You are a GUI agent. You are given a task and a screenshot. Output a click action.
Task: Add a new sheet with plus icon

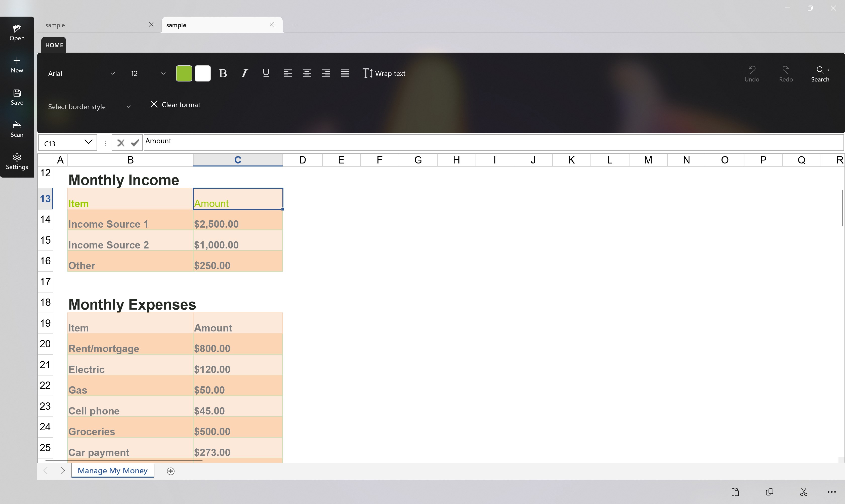pos(171,471)
